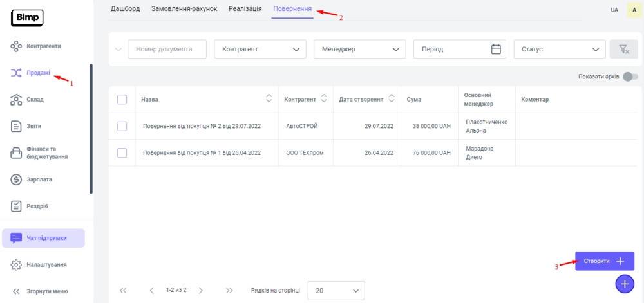Click the round purple plus floating button
The image size is (644, 303).
625,283
